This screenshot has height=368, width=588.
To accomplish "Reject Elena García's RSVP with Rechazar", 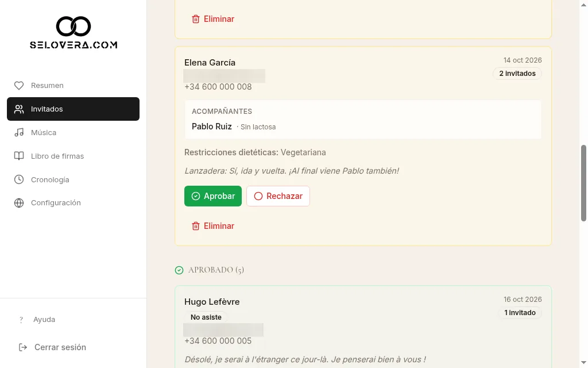I will click(x=278, y=196).
